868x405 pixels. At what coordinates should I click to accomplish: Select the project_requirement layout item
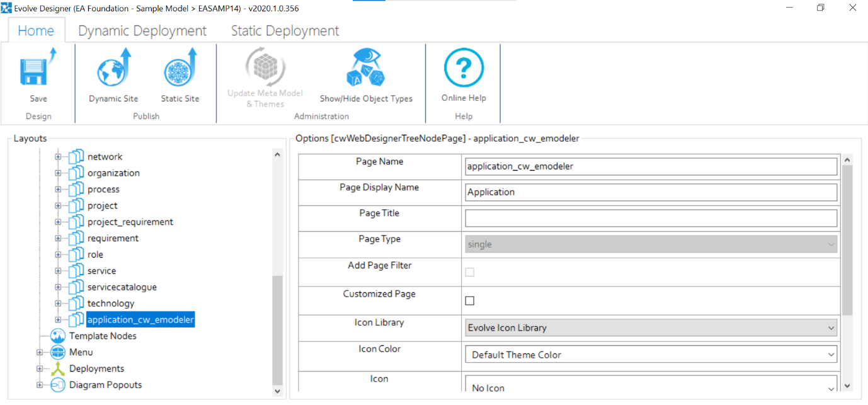pos(130,222)
